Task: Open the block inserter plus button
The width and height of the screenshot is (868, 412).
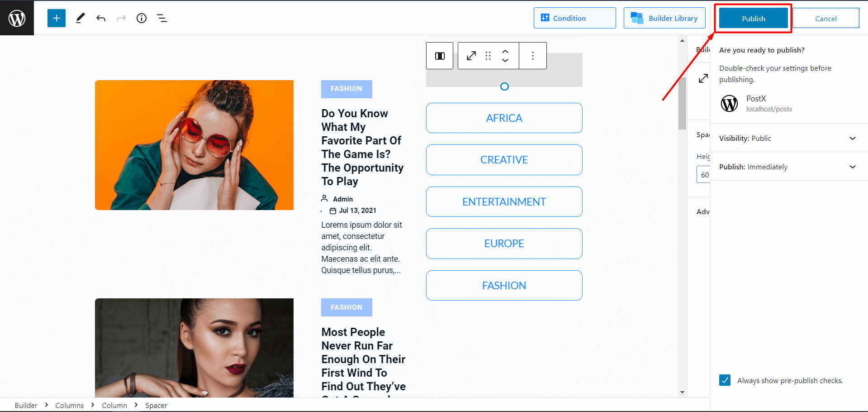Action: coord(57,18)
